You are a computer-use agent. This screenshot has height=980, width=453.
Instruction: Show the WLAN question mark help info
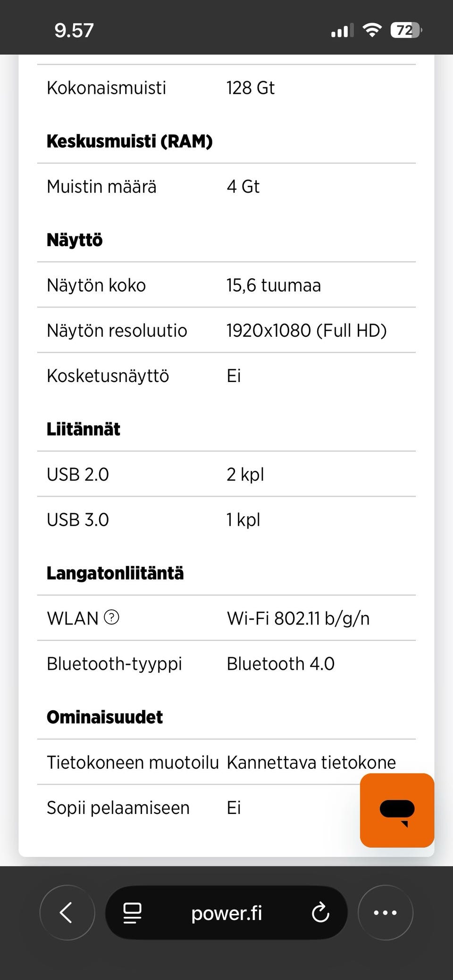[111, 617]
